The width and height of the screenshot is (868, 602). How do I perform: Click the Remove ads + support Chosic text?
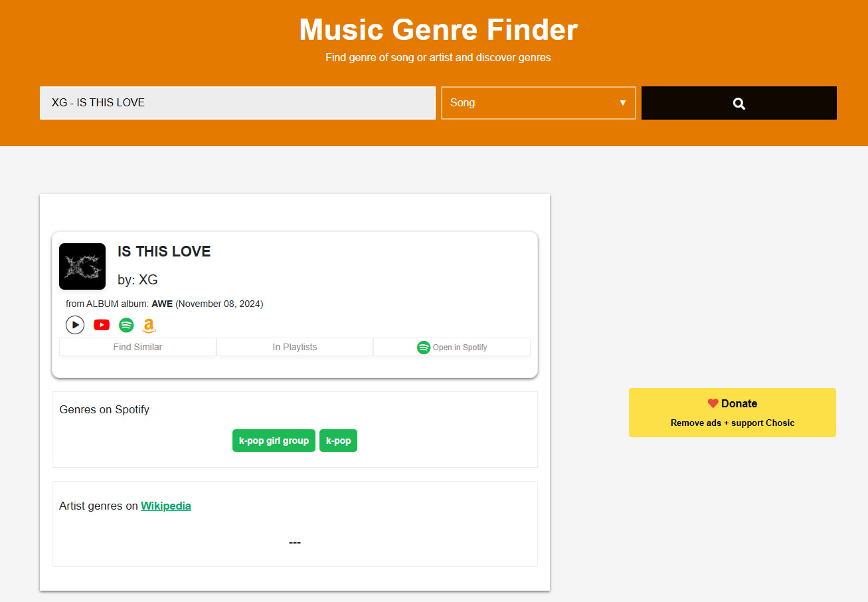733,423
